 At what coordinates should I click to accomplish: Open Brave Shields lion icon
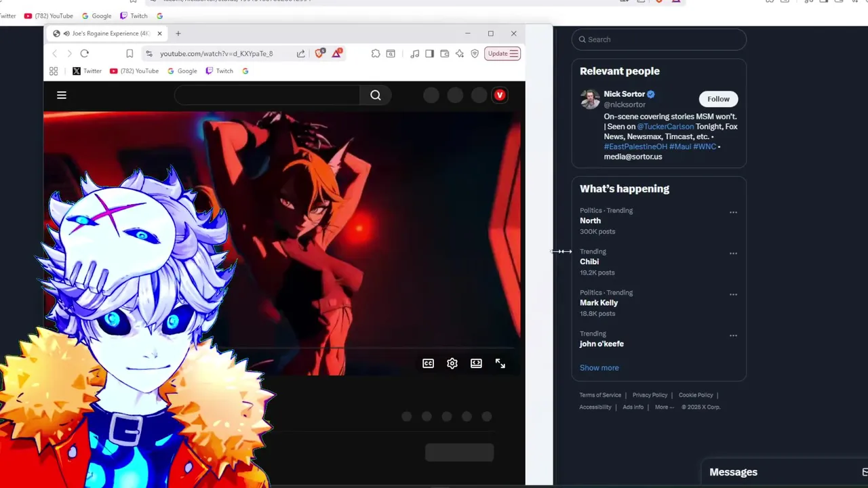pyautogui.click(x=320, y=53)
